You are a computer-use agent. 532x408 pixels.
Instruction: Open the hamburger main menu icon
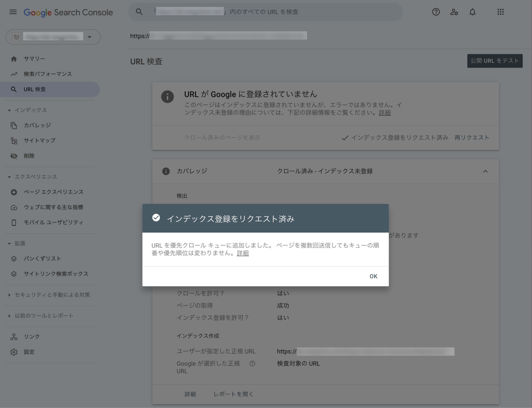point(13,12)
